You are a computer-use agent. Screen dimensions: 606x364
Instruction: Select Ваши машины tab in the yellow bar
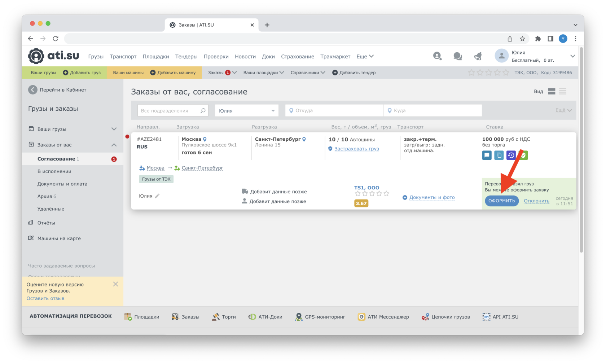click(x=128, y=73)
